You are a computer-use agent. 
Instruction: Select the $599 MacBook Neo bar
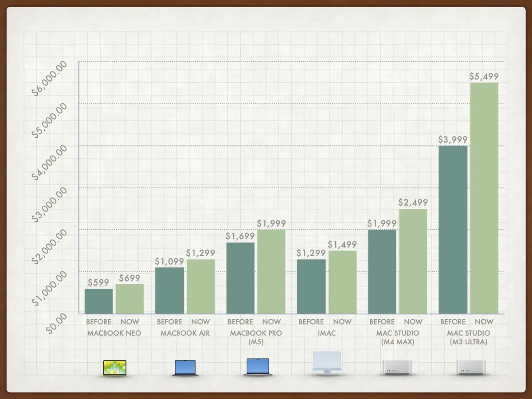98,301
